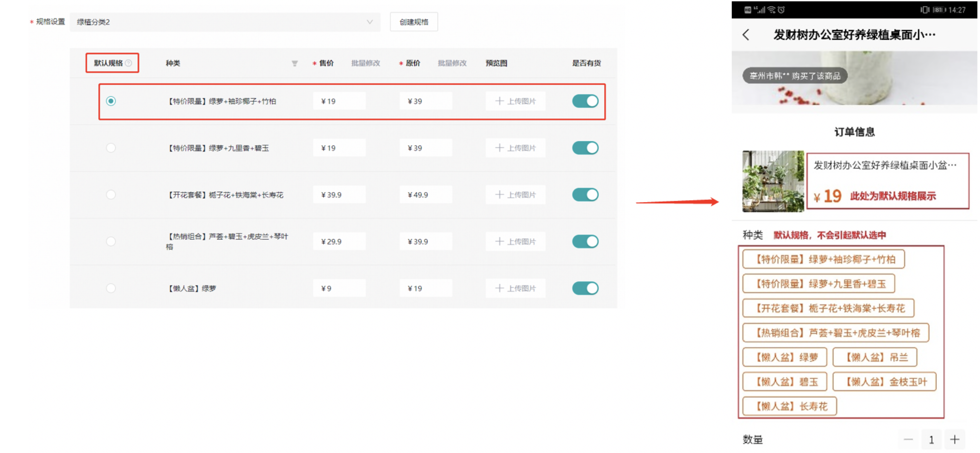Select default radio for 绿萝+袖珍椰子+竹柏 row
This screenshot has height=453, width=980.
pyautogui.click(x=111, y=101)
